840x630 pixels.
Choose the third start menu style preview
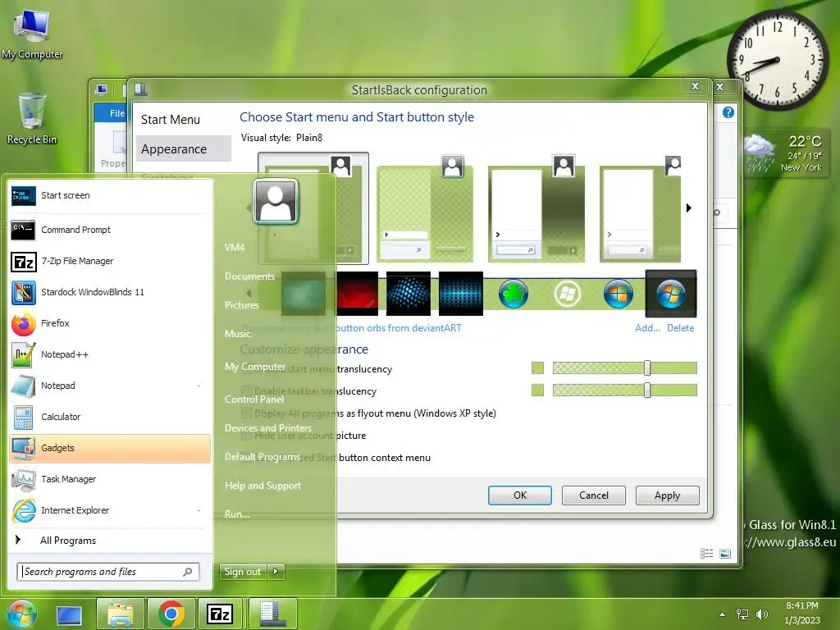point(536,209)
